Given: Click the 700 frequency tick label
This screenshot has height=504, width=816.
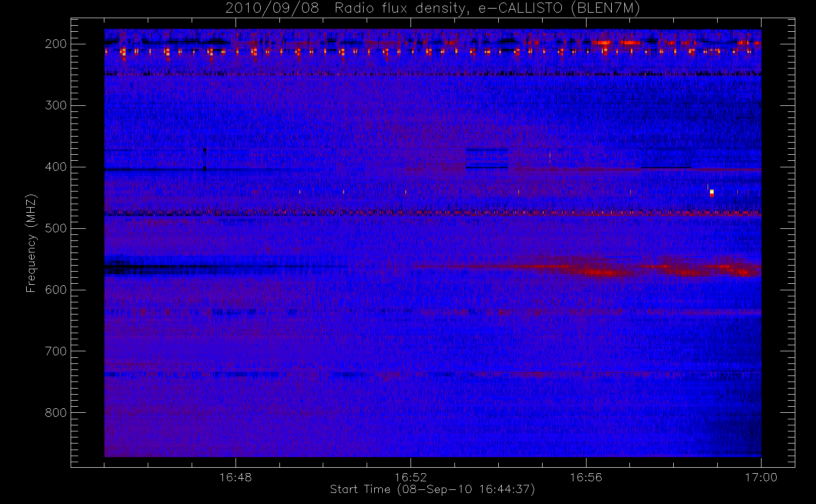Looking at the screenshot, I should [56, 351].
